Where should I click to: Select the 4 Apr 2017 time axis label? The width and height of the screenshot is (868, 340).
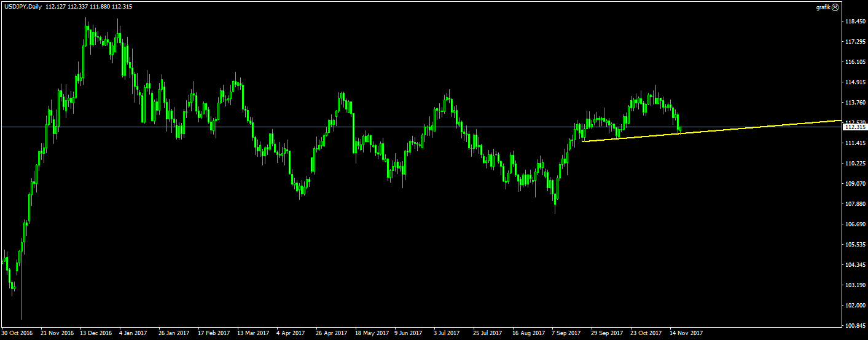tap(291, 333)
